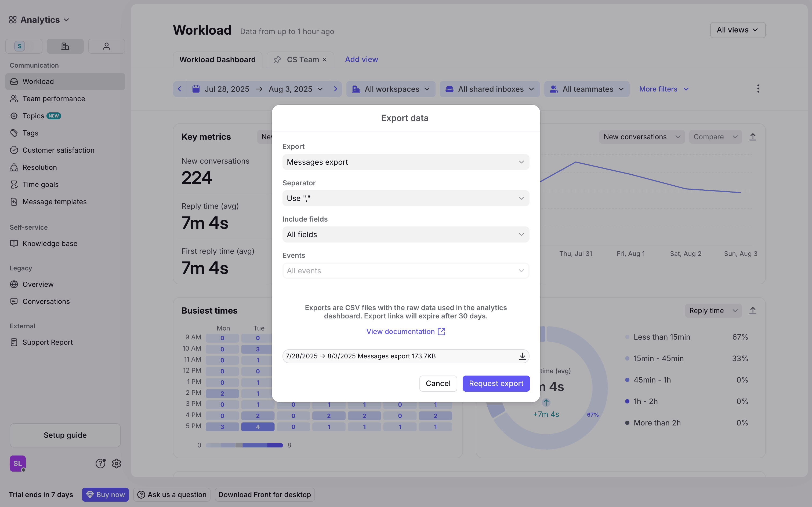
Task: Switch to the personal user view toggle
Action: [x=106, y=46]
